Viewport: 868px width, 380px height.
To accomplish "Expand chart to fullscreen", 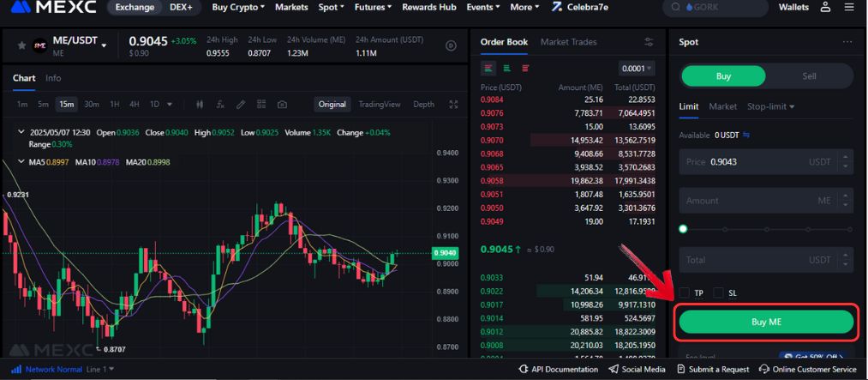I will click(x=454, y=104).
